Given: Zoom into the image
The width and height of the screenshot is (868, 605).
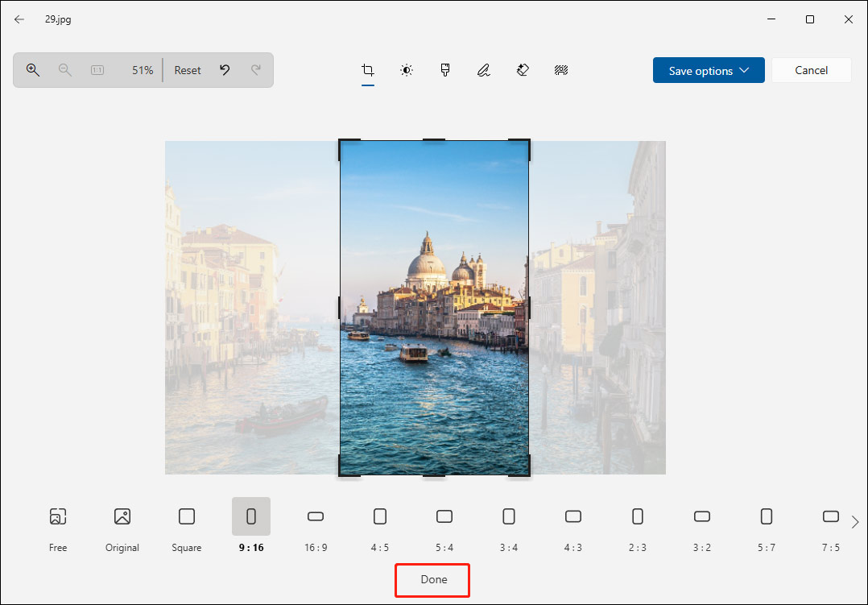Looking at the screenshot, I should 33,70.
